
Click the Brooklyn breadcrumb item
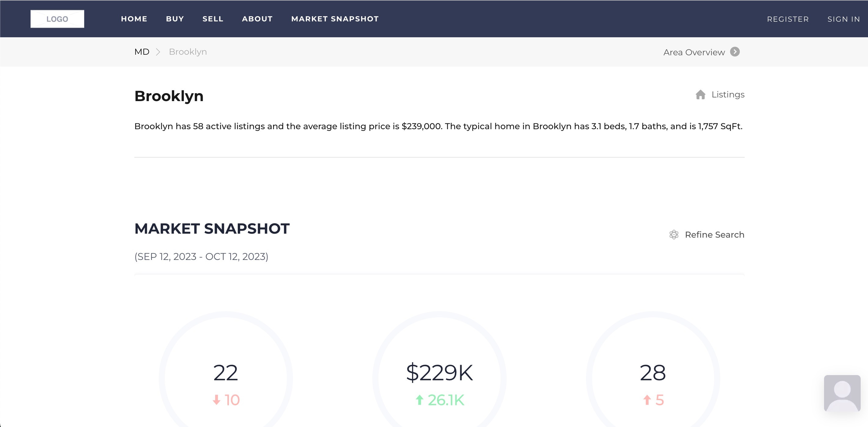[188, 52]
